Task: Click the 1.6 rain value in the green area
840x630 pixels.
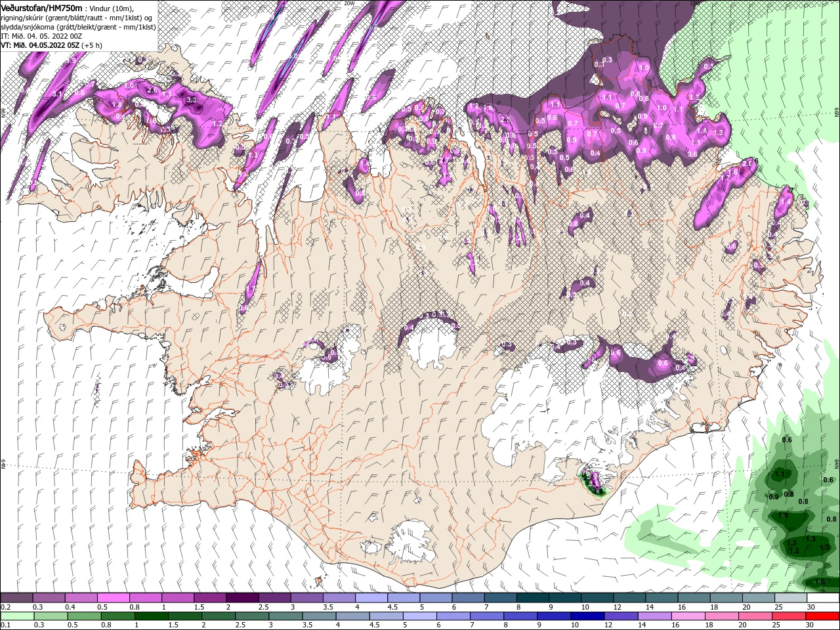Action: tap(820, 582)
